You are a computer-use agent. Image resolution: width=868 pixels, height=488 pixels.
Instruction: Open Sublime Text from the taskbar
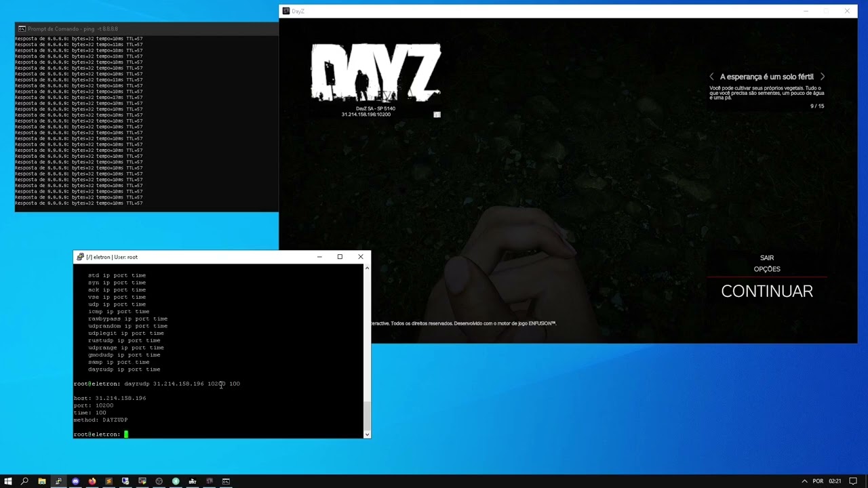[108, 481]
